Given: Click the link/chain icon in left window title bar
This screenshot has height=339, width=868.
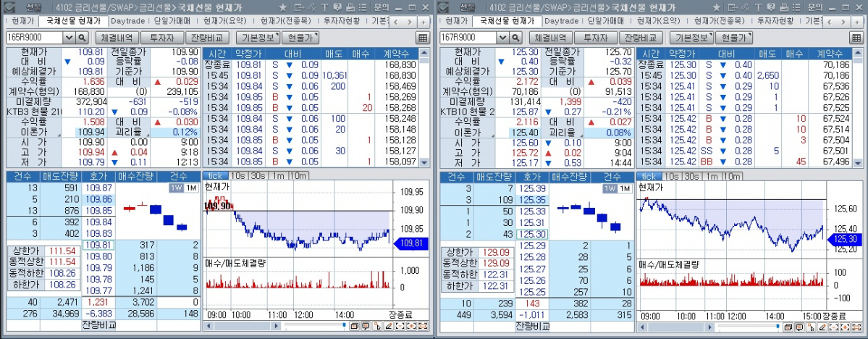Looking at the screenshot, I should pos(312,8).
